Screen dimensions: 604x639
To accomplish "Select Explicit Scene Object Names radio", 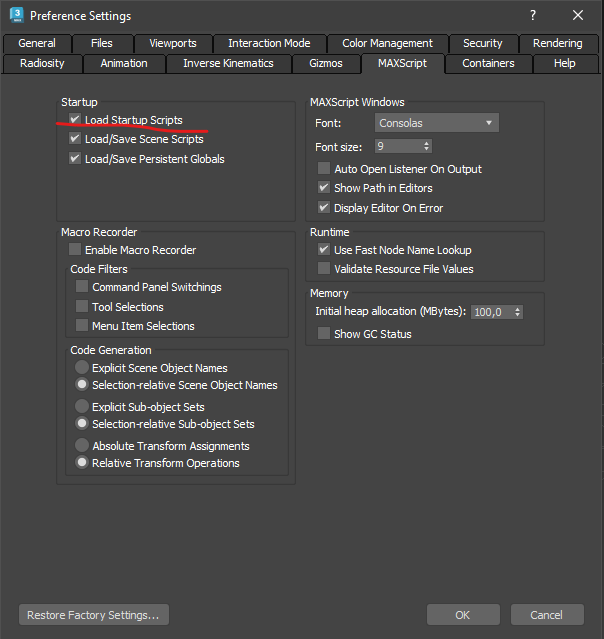I will (x=82, y=367).
